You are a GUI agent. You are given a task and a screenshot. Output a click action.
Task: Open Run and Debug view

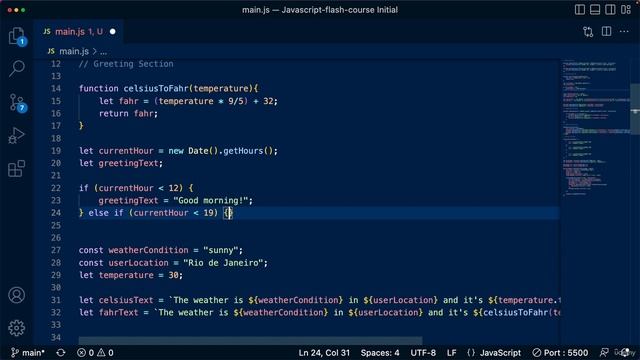pos(17,135)
